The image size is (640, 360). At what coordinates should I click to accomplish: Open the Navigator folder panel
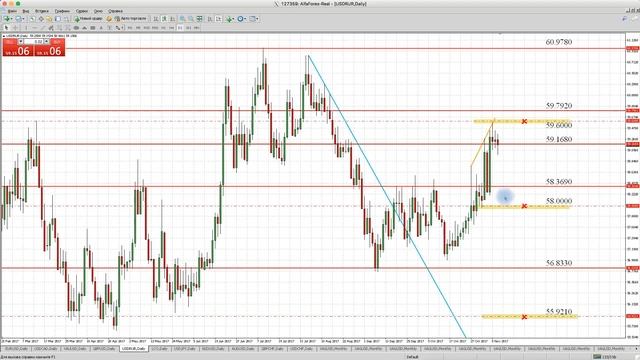49,19
